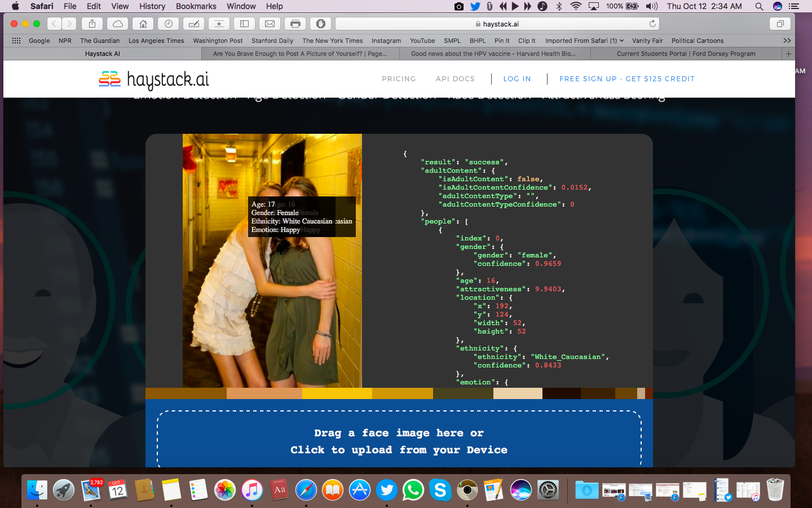
Task: Click the bright yellow color swatch
Action: pyautogui.click(x=337, y=393)
